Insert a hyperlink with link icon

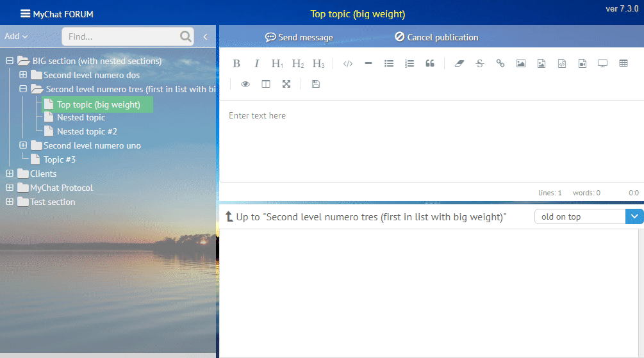point(500,63)
